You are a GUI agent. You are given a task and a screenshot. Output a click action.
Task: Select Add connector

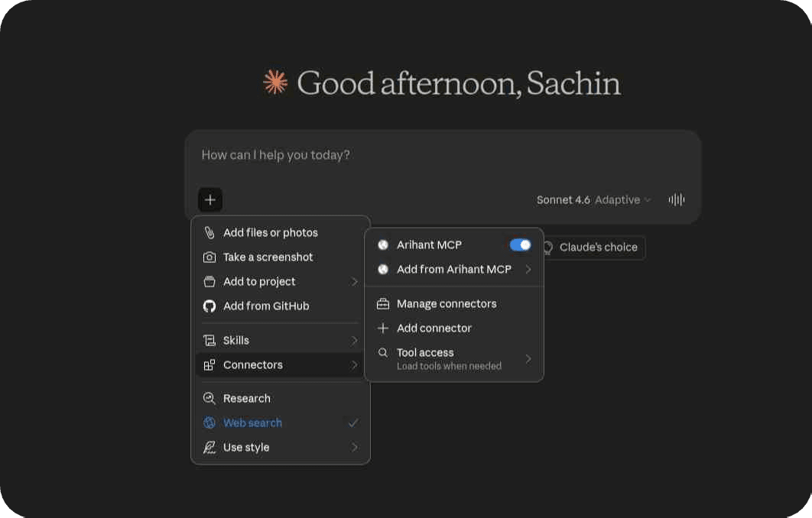tap(454, 328)
